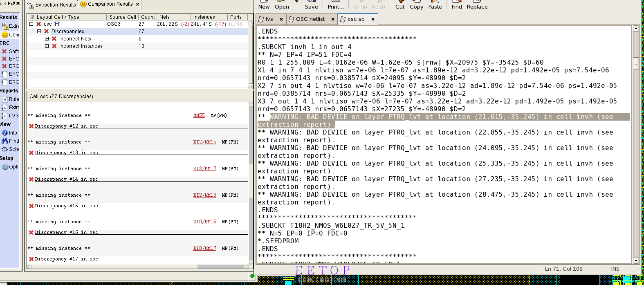
Task: Open Discrepancy #14 in osc link
Action: [66, 179]
